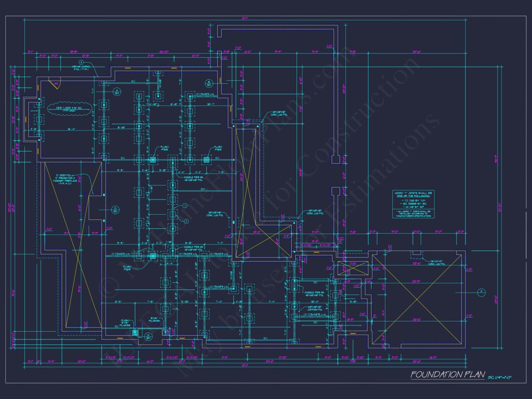
Task: Click the round keynote bubble numbered 1
Action: click(185, 205)
